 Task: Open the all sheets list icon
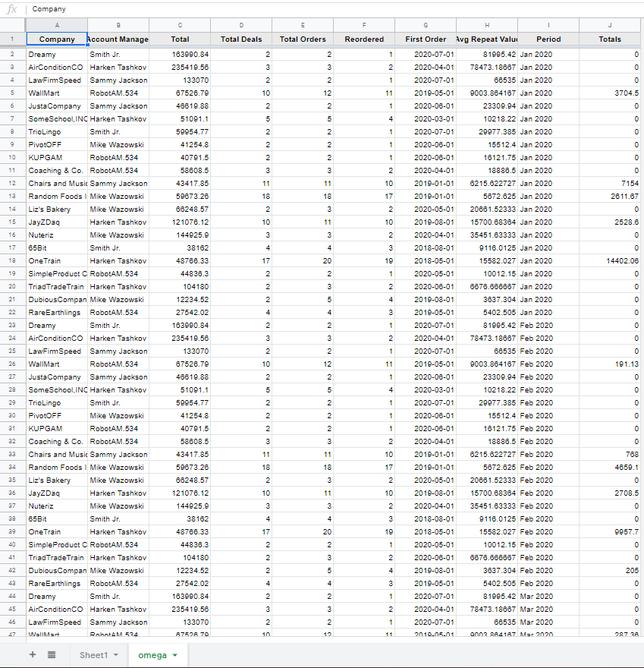(52, 654)
